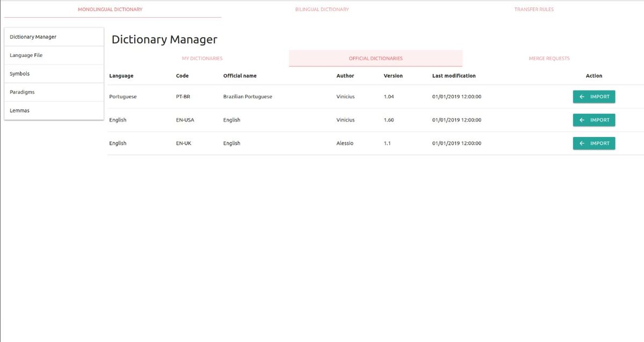
Task: Open the Transfer Rules tab
Action: point(533,9)
